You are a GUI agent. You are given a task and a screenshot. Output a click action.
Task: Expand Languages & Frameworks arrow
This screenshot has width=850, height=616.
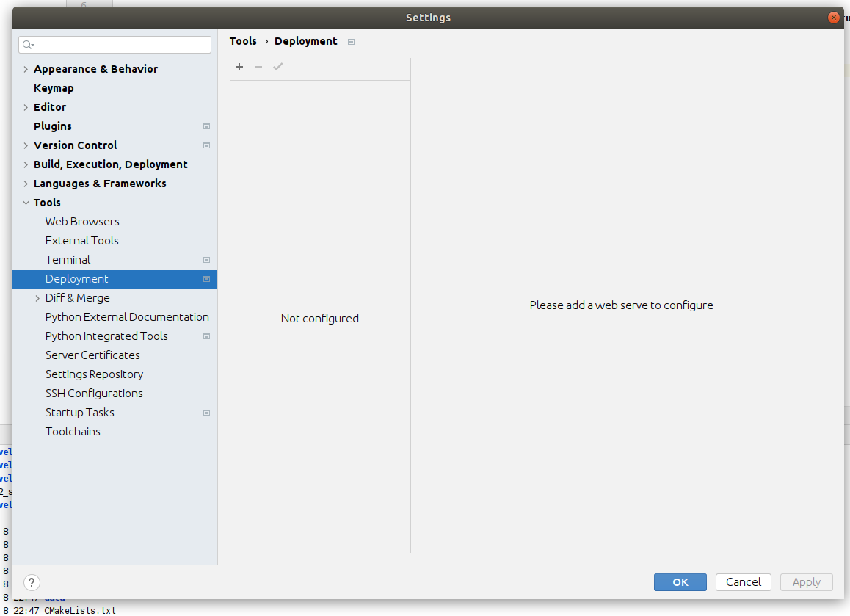tap(26, 184)
